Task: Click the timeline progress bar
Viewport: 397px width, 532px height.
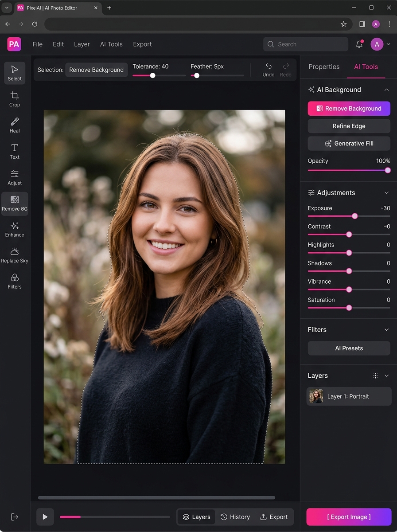Action: coord(115,517)
